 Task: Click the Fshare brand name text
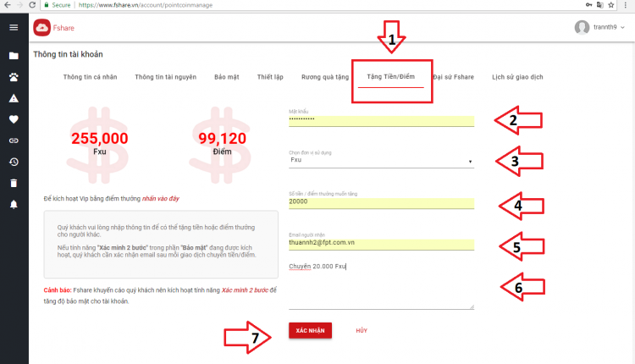[x=63, y=28]
